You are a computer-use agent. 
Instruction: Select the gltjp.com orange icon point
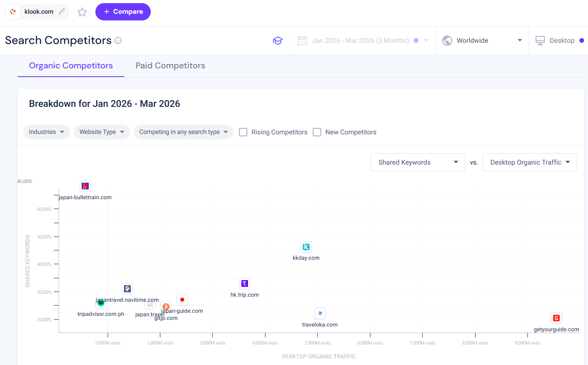tap(166, 306)
